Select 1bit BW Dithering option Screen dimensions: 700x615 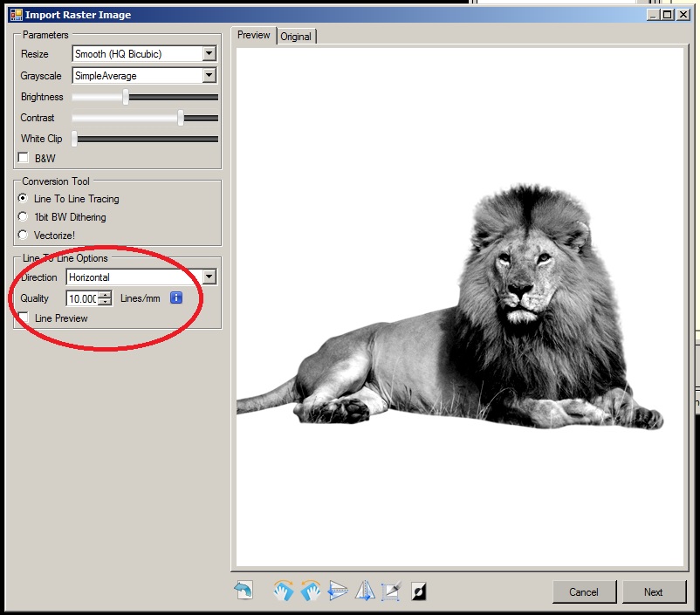(23, 216)
